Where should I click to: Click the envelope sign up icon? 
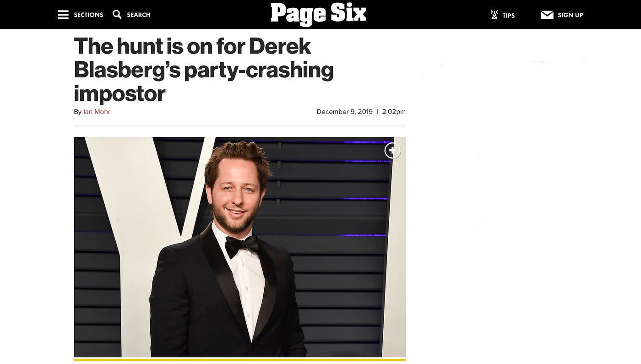(547, 15)
